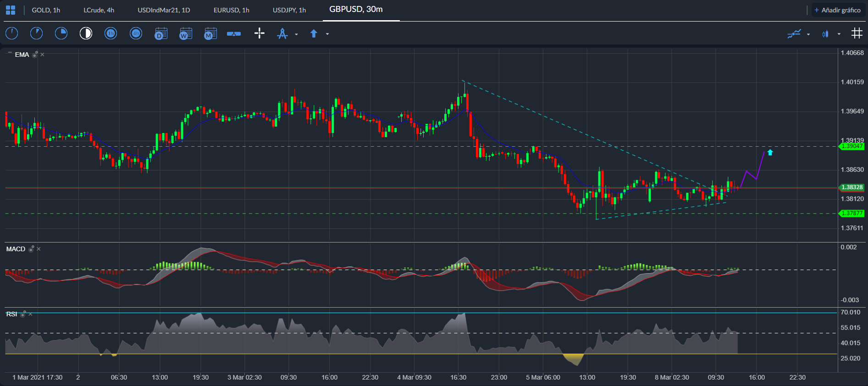Open the EURUSD, 1h tab
Image resolution: width=868 pixels, height=386 pixels.
232,10
